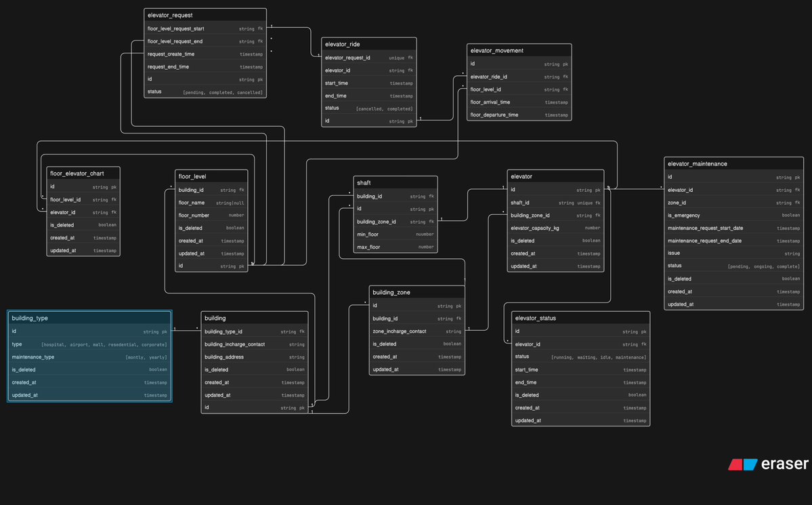Select start_time field in elevator_ride
The height and width of the screenshot is (505, 812).
tap(368, 83)
